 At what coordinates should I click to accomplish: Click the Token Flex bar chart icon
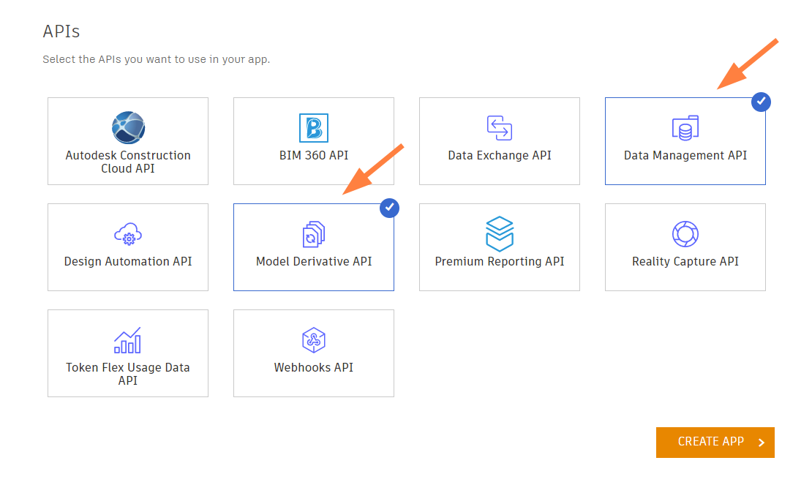coord(128,341)
